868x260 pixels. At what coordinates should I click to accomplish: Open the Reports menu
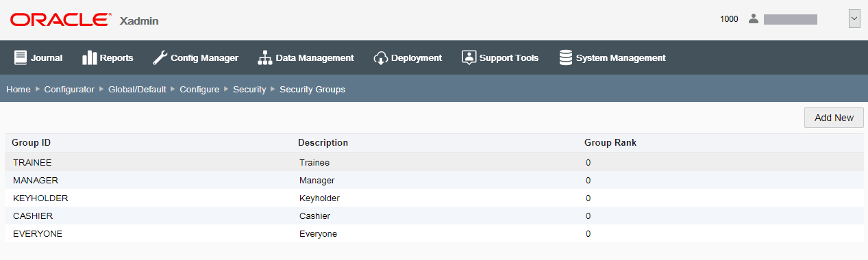click(x=108, y=57)
